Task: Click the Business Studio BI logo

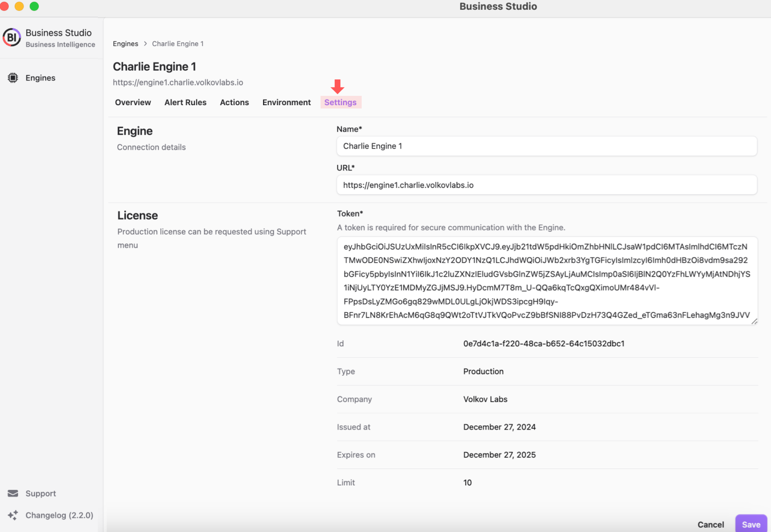Action: (12, 38)
